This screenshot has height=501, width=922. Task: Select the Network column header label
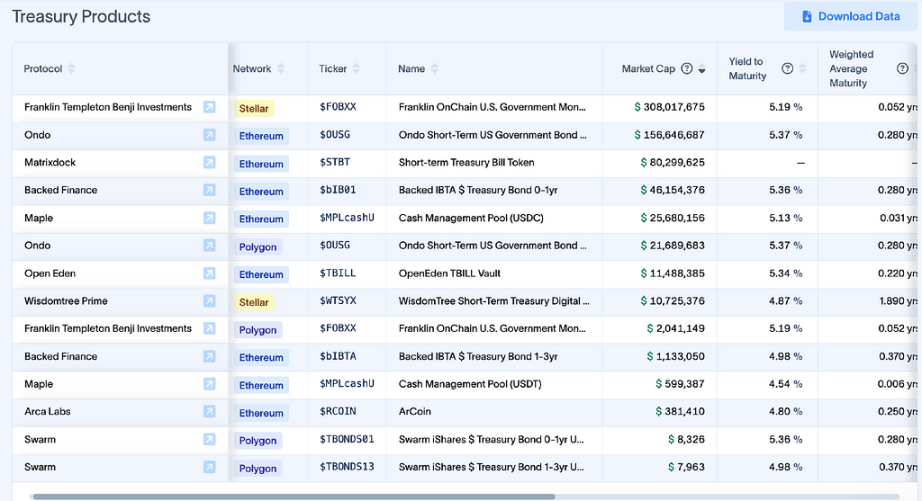pyautogui.click(x=252, y=69)
